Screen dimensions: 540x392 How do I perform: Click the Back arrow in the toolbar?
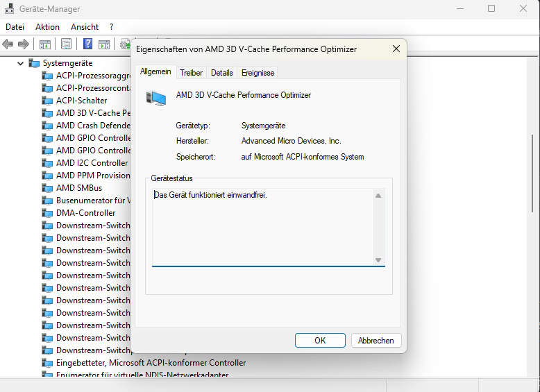(8, 44)
